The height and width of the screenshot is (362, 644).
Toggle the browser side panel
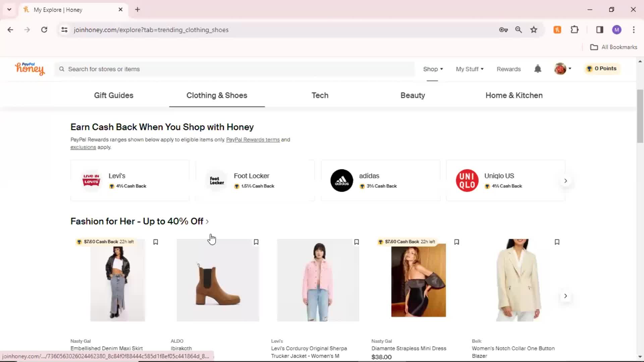(600, 29)
